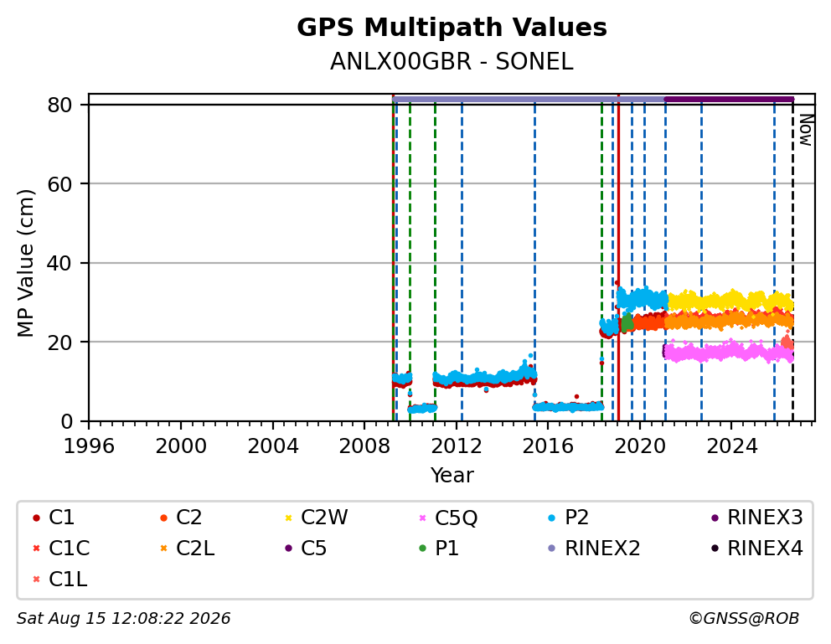
Task: Click the ANLX00GBR - SONEL subtitle
Action: (452, 62)
